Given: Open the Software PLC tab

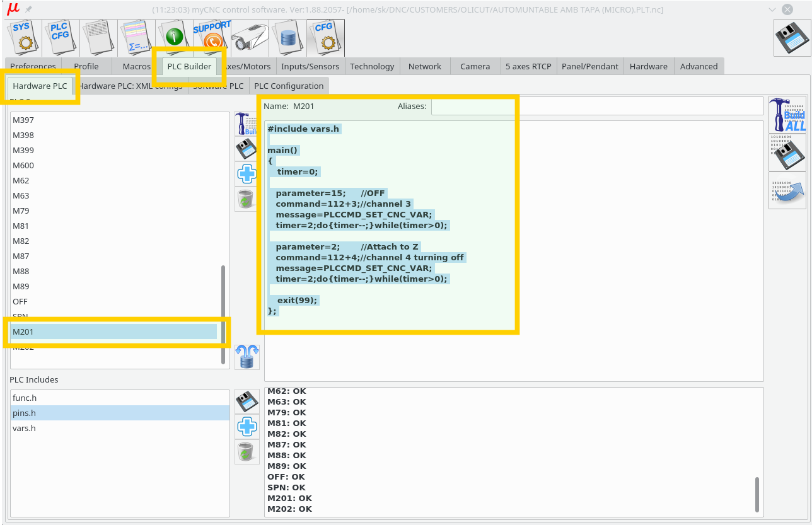Looking at the screenshot, I should 218,86.
